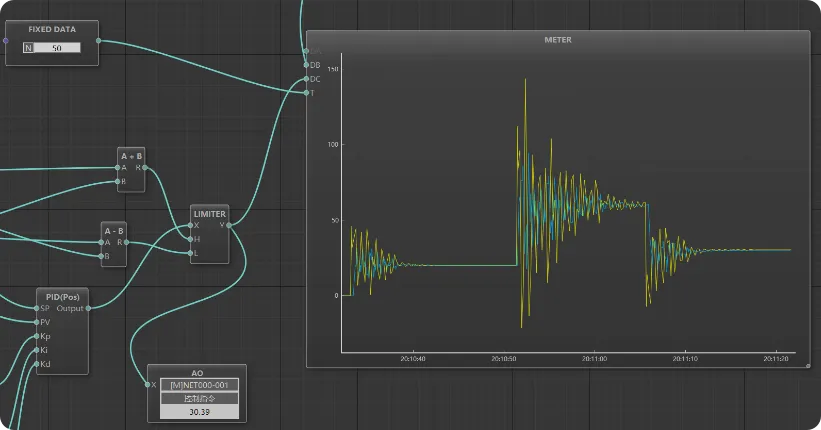This screenshot has height=430, width=821.
Task: Select the LIMITER node title
Action: (x=209, y=214)
